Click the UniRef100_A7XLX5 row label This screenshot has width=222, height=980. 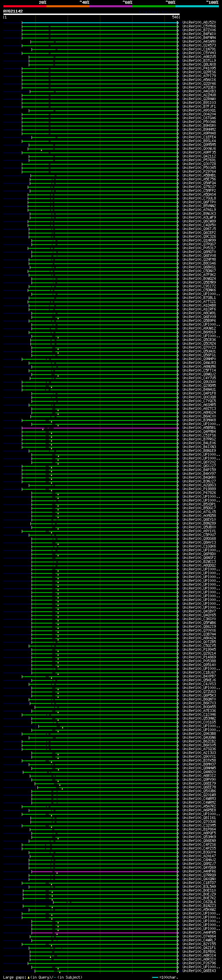coord(199,512)
